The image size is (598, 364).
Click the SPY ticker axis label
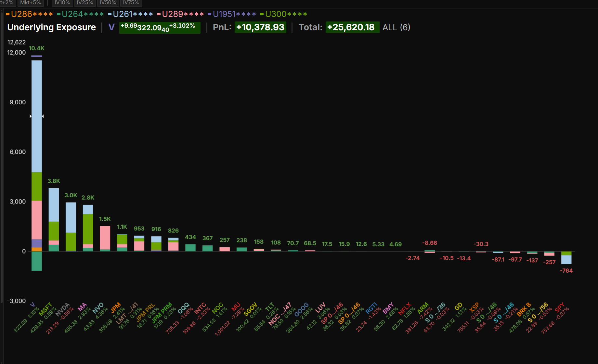tap(559, 307)
